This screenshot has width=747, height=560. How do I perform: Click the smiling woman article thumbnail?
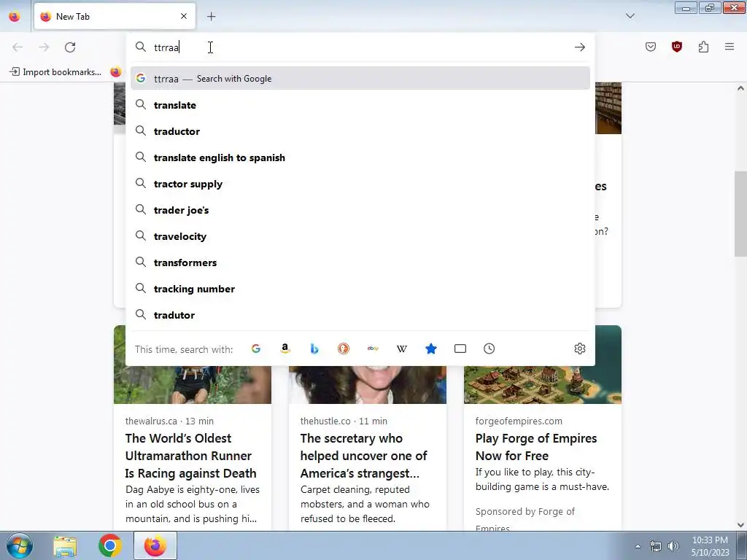pyautogui.click(x=368, y=385)
